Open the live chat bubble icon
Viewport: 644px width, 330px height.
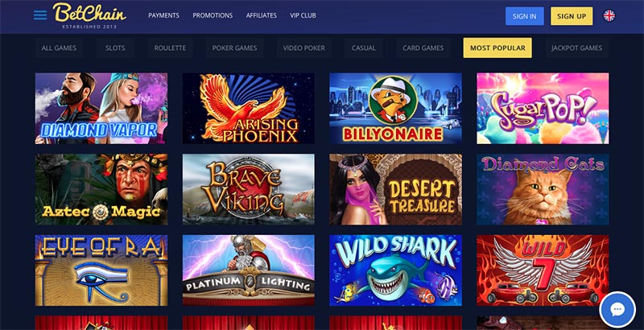[x=617, y=310]
